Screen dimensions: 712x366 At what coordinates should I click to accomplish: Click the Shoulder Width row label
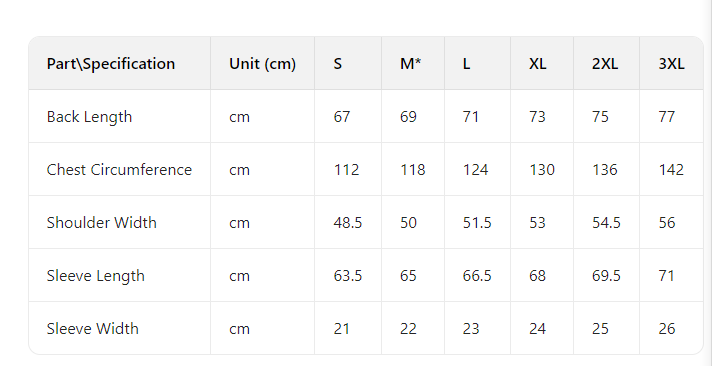click(102, 223)
